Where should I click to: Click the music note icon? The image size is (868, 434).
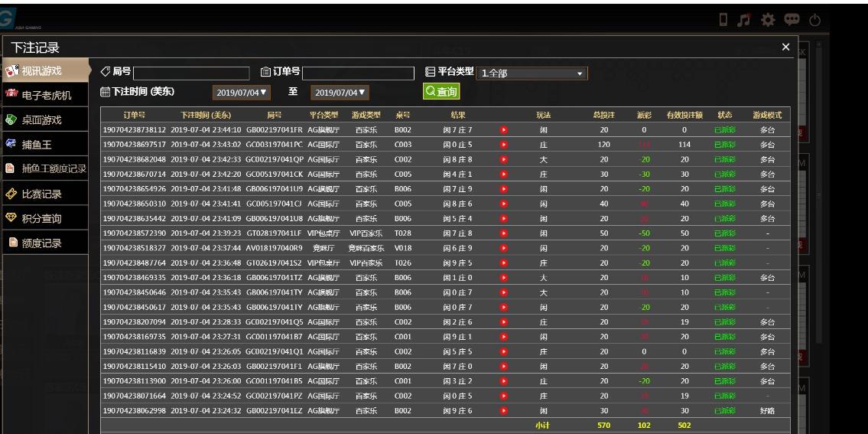coord(744,20)
